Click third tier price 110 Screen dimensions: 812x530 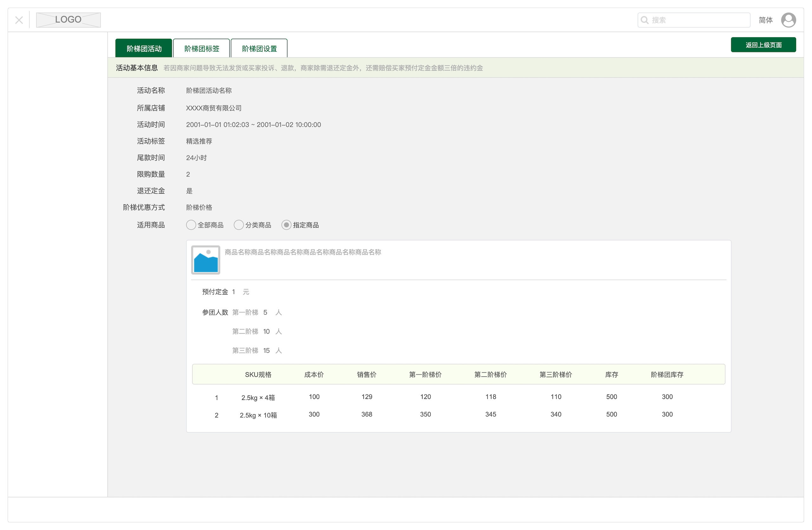coord(556,397)
